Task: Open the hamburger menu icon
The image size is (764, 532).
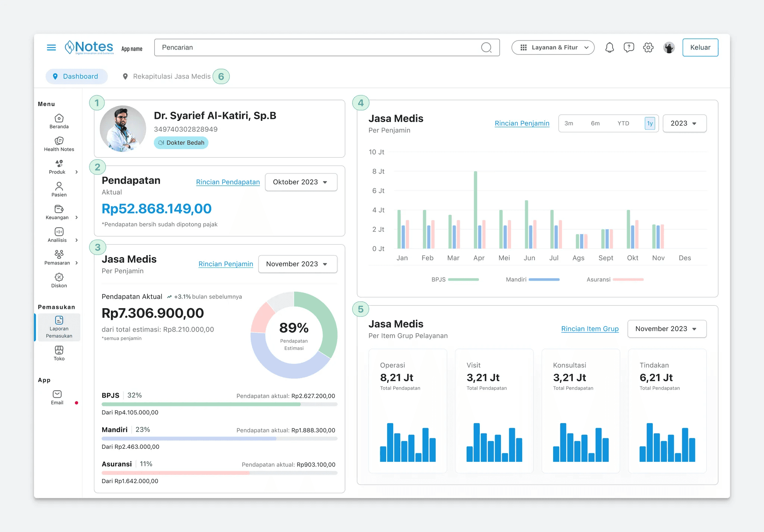Action: click(51, 47)
